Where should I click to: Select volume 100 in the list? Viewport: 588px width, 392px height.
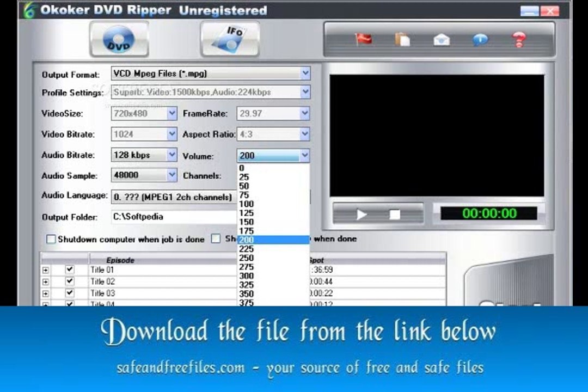pos(273,204)
